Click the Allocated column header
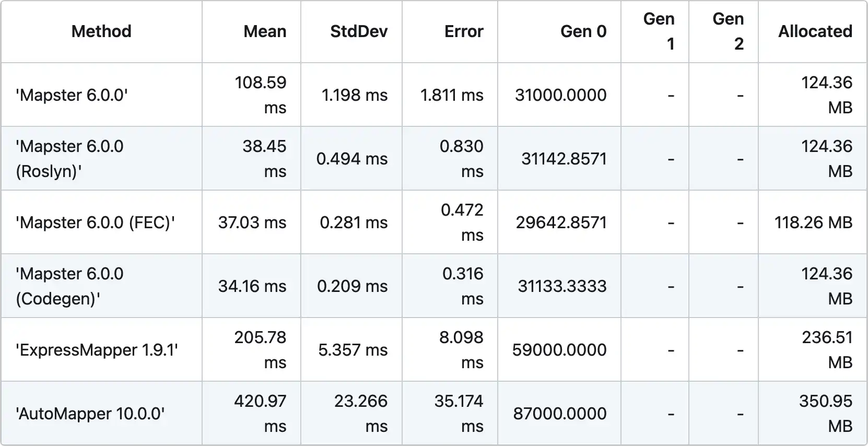 (x=815, y=31)
